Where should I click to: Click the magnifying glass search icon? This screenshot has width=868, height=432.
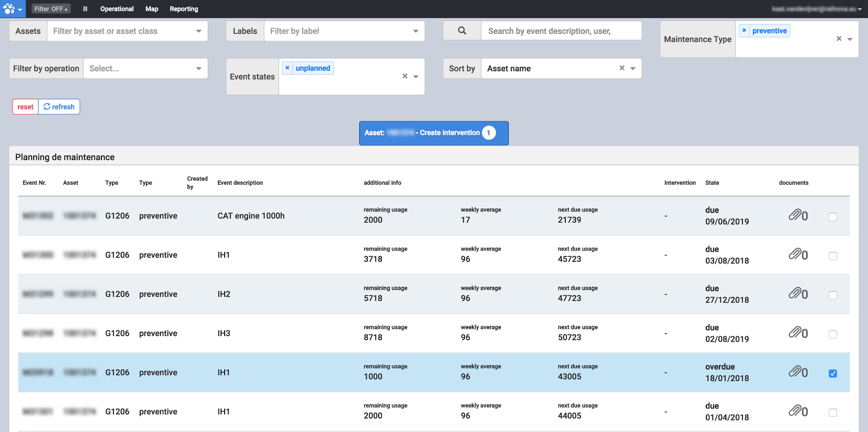(462, 31)
